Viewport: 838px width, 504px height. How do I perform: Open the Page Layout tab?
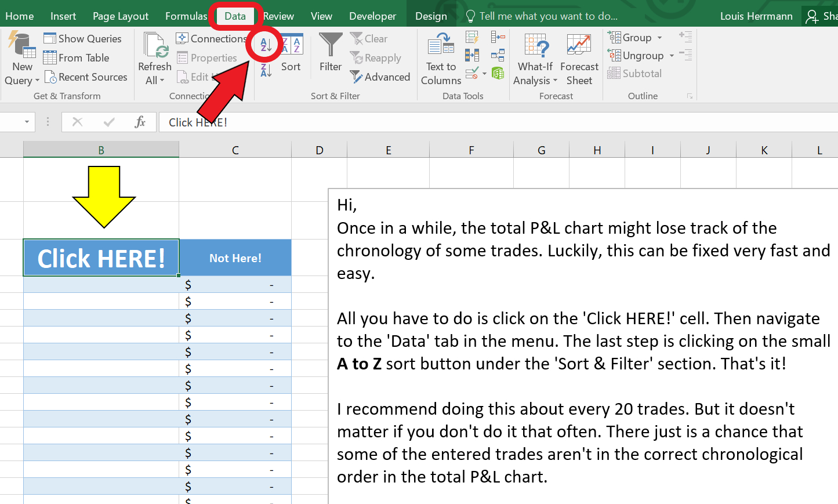point(121,16)
